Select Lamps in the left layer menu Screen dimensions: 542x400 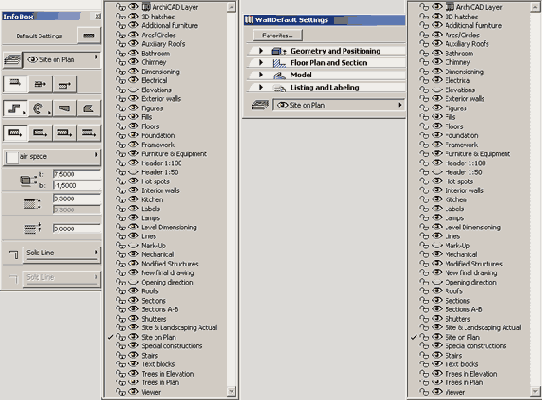point(150,218)
